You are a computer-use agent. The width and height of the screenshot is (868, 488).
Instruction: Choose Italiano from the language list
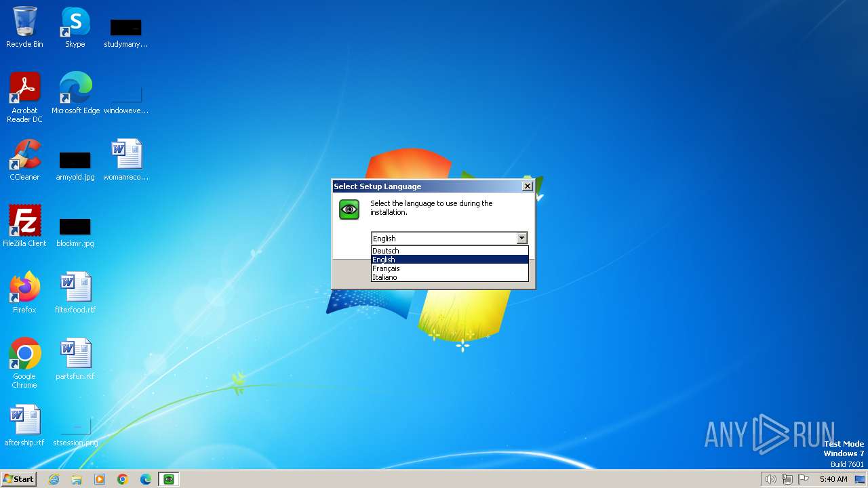450,277
